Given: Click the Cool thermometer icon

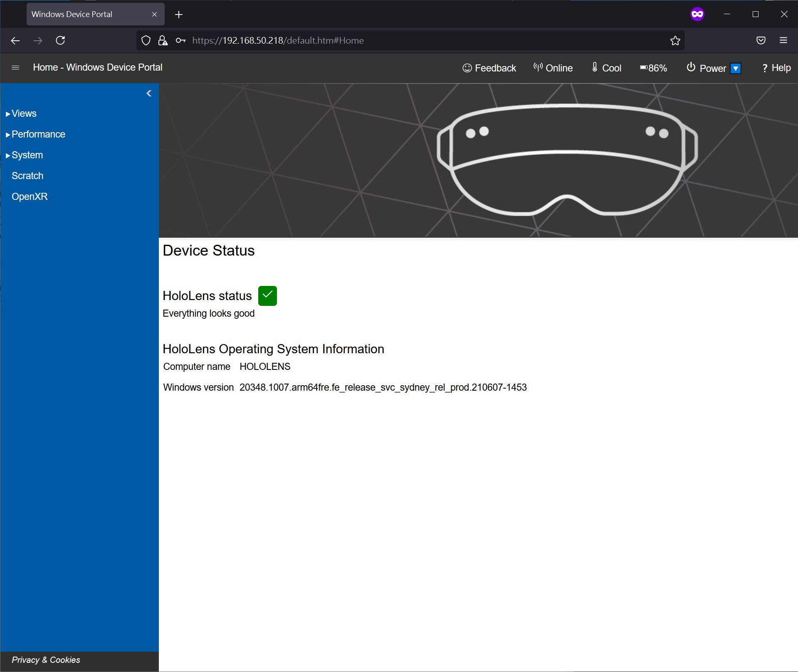Looking at the screenshot, I should tap(595, 67).
